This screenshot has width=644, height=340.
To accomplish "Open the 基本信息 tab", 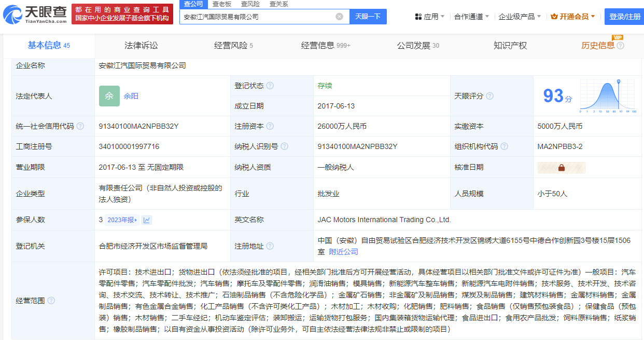I will tap(49, 46).
